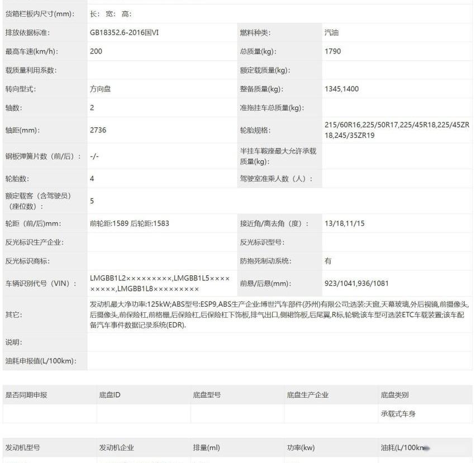Click the wheelbase value 2736

point(98,130)
